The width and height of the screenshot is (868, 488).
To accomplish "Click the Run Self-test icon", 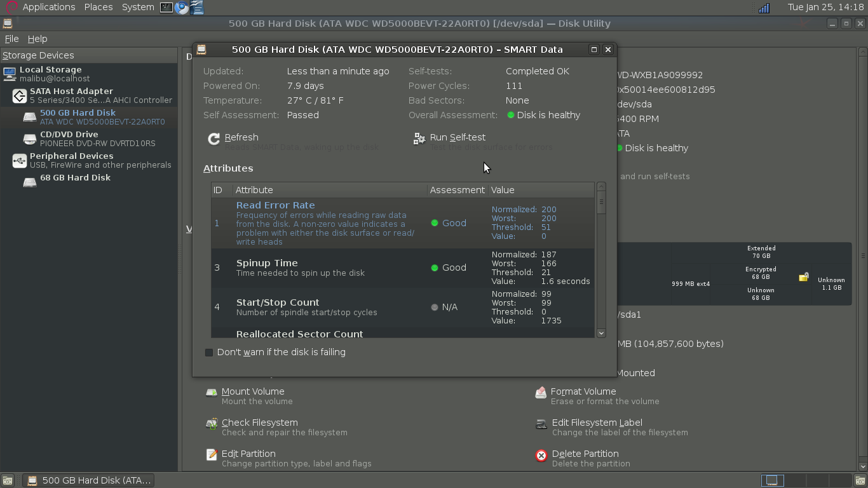I will click(419, 138).
